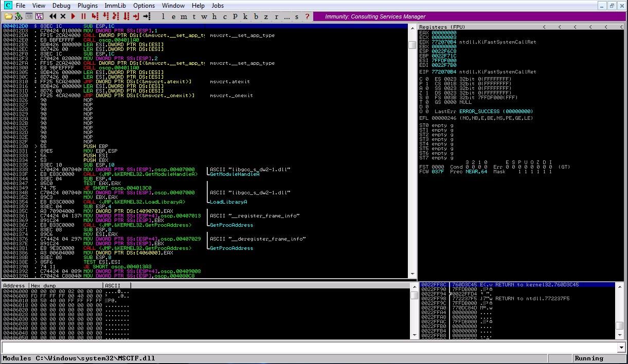Click hex dump pane scrollbar down arrow
Viewport: 628px width, 364px height.
point(414,336)
